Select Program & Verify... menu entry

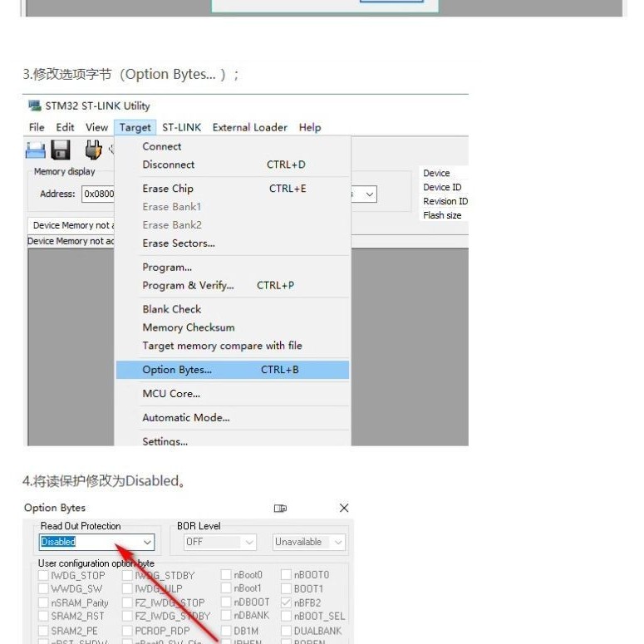233,286
